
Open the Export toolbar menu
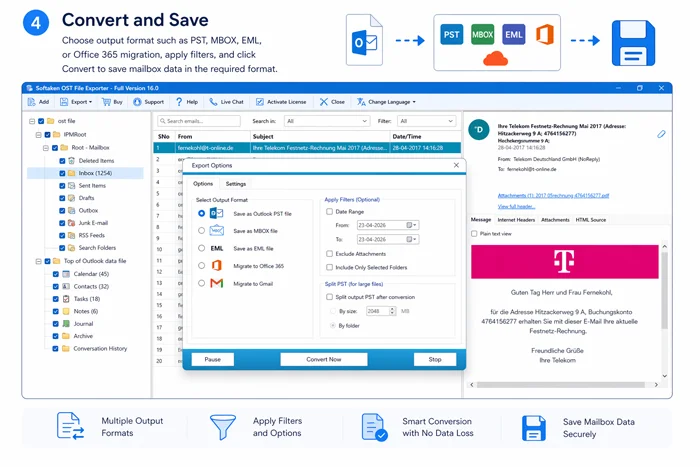[76, 102]
